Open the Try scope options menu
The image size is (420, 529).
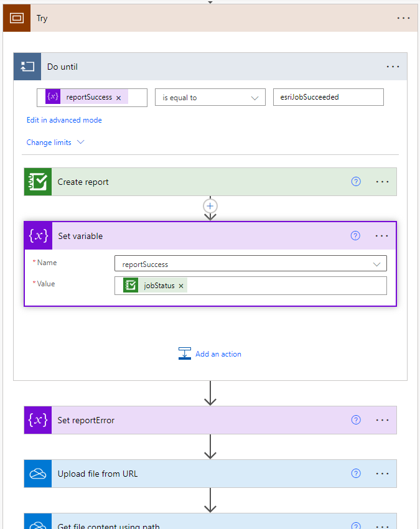pyautogui.click(x=403, y=18)
